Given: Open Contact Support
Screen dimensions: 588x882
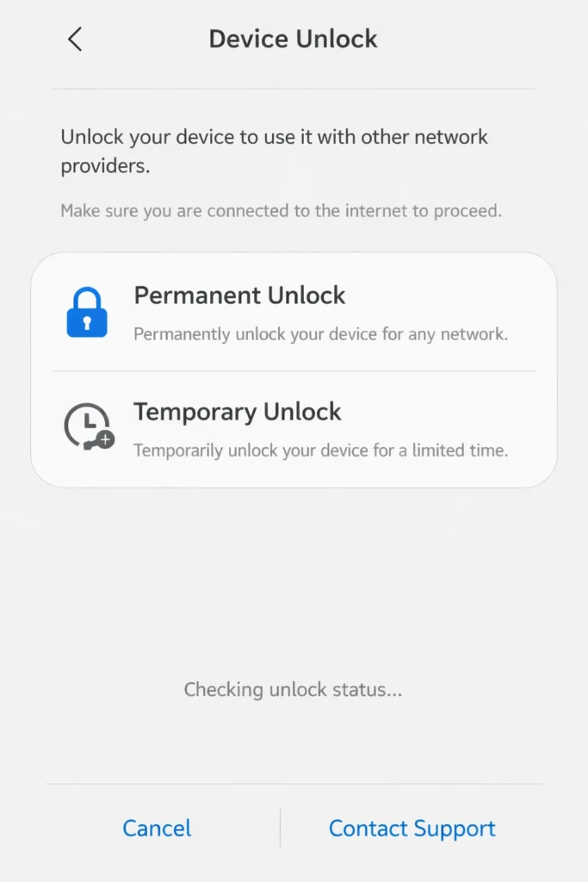Looking at the screenshot, I should [412, 828].
